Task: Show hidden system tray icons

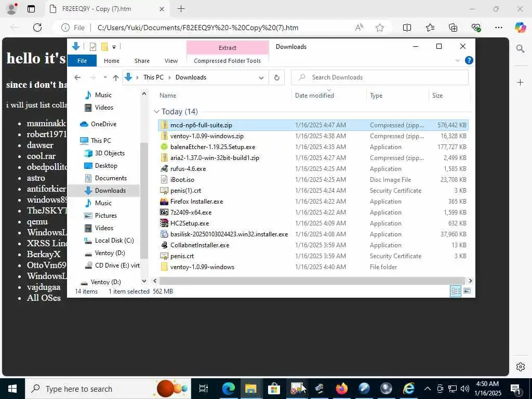Action: 428,389
